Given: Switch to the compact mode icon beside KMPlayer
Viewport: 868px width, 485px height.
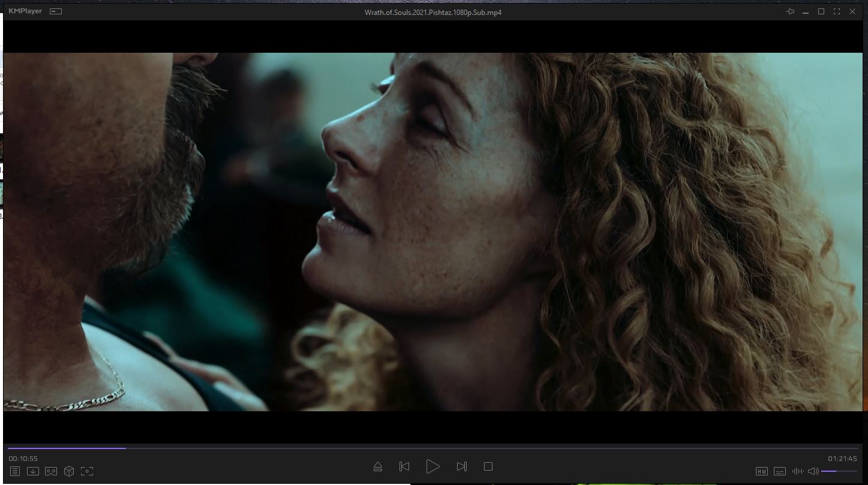Looking at the screenshot, I should click(56, 11).
